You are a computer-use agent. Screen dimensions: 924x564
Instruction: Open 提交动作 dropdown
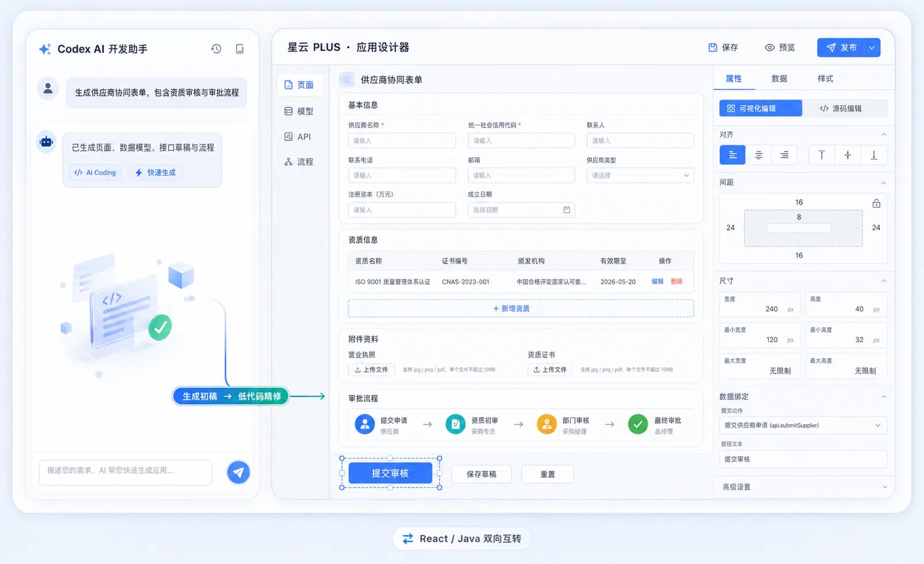[x=803, y=425]
